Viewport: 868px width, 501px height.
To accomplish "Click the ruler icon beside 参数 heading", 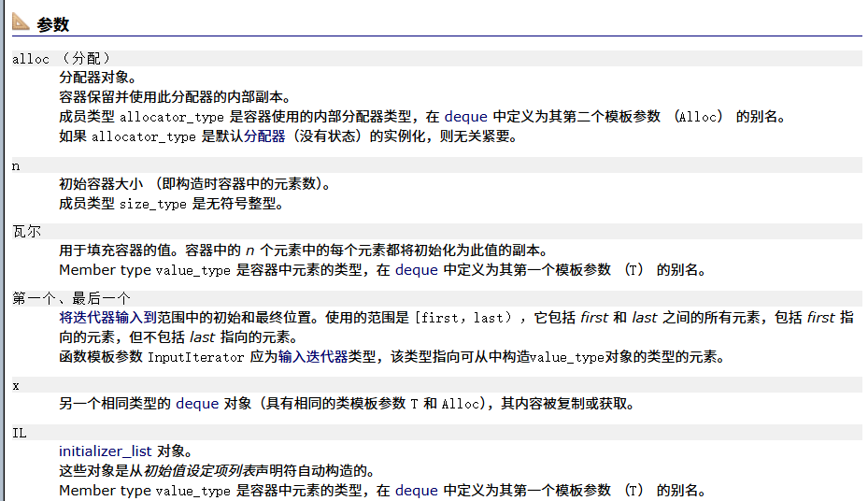I will click(x=21, y=21).
